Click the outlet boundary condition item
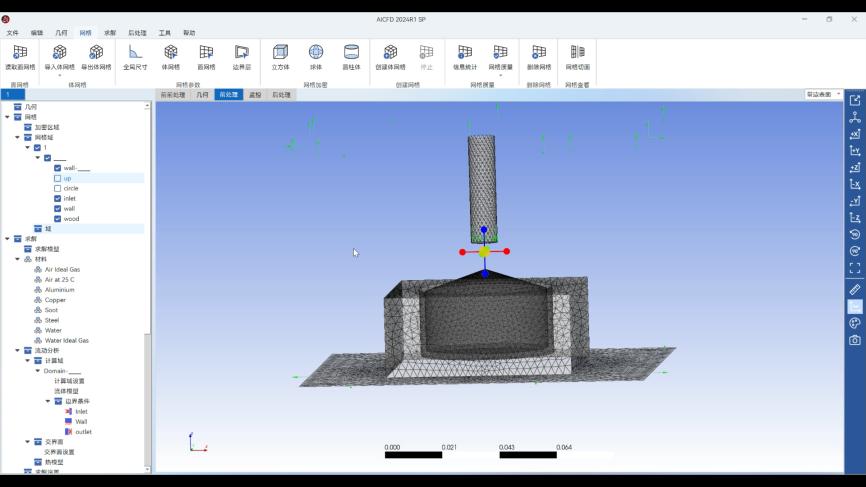The image size is (866, 487). click(83, 432)
